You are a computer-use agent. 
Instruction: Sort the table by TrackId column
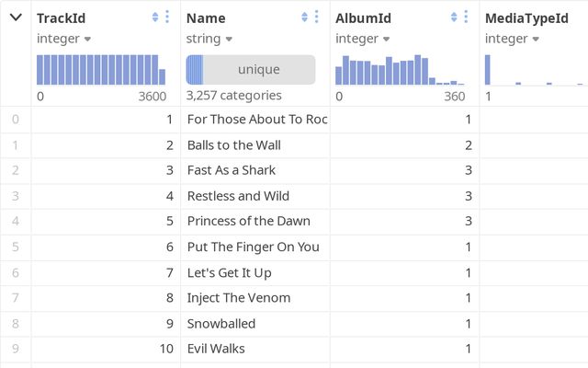tap(154, 17)
